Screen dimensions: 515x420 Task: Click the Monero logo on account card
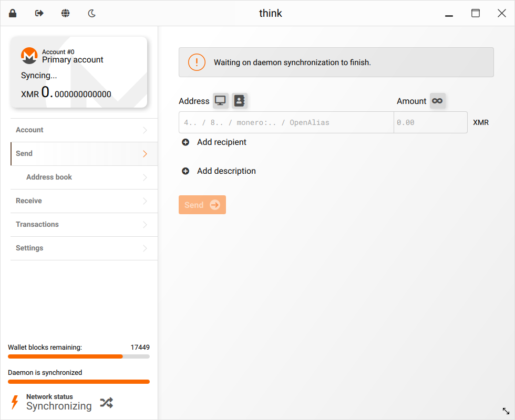[29, 56]
